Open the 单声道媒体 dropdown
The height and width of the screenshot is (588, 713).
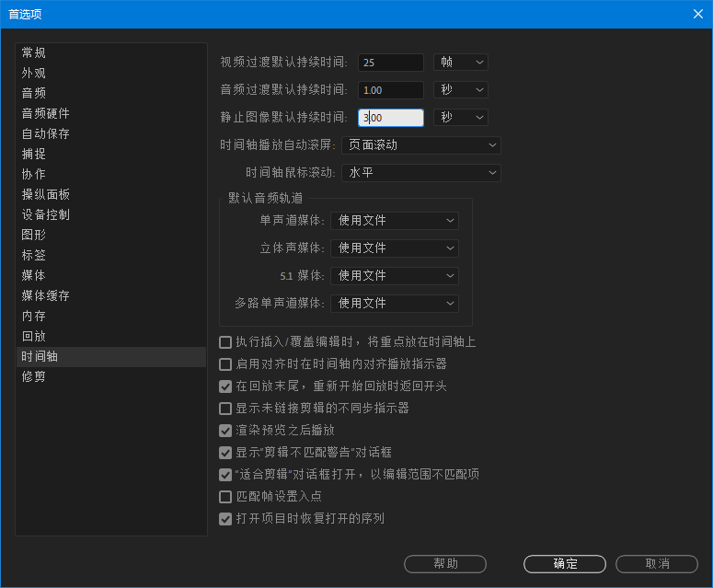coord(395,221)
